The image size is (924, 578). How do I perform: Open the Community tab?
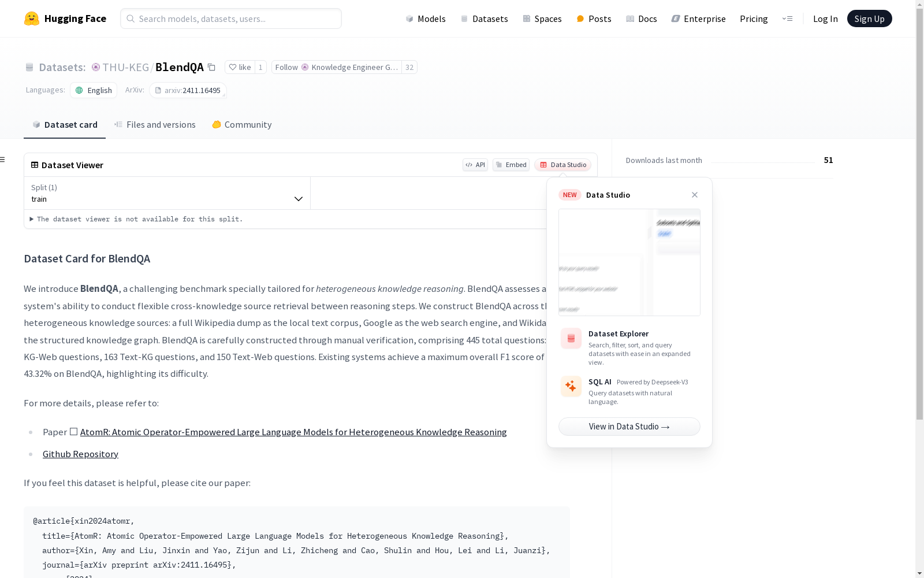coord(242,125)
